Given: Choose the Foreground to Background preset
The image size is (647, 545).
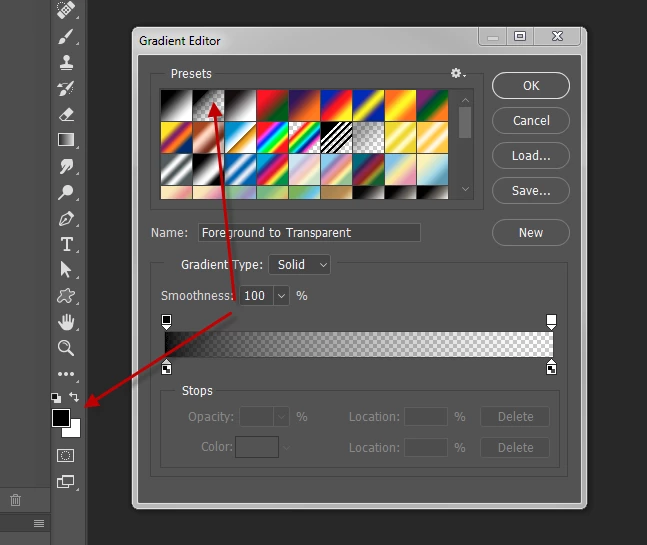Looking at the screenshot, I should click(176, 105).
